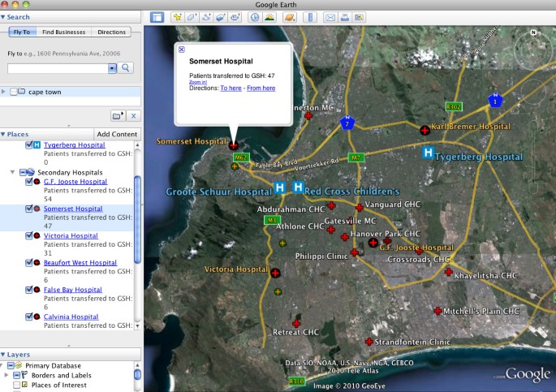
Task: Check the cape town search result checkbox
Action: [x=14, y=92]
